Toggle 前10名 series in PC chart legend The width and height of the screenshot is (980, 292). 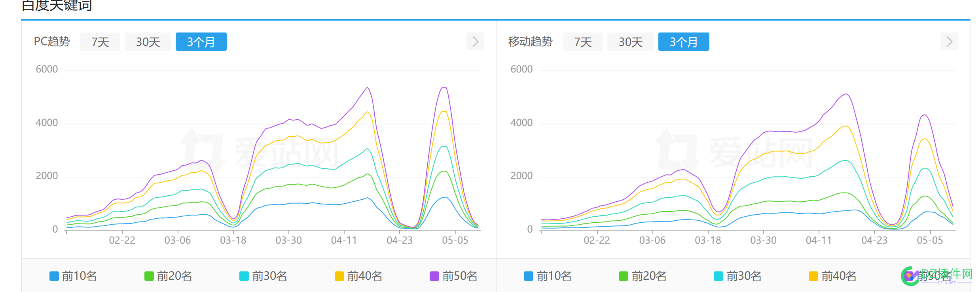pyautogui.click(x=73, y=276)
